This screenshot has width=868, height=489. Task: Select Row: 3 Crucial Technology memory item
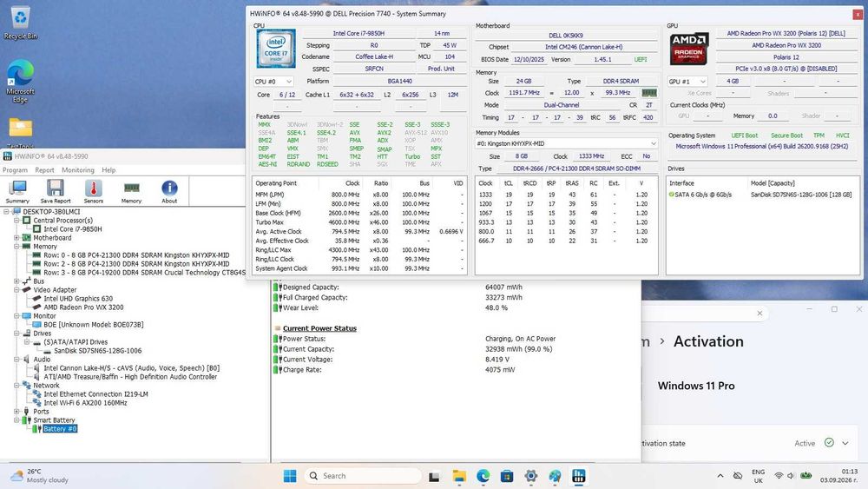(x=144, y=273)
